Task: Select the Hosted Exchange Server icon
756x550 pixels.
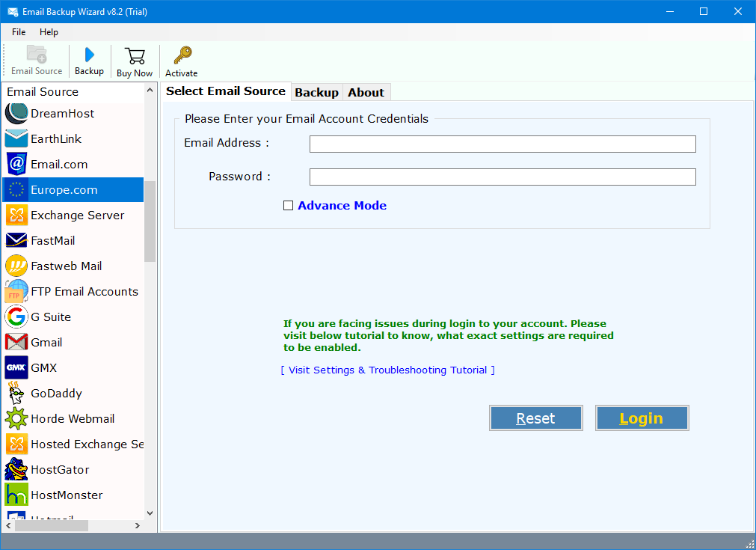Action: click(16, 444)
